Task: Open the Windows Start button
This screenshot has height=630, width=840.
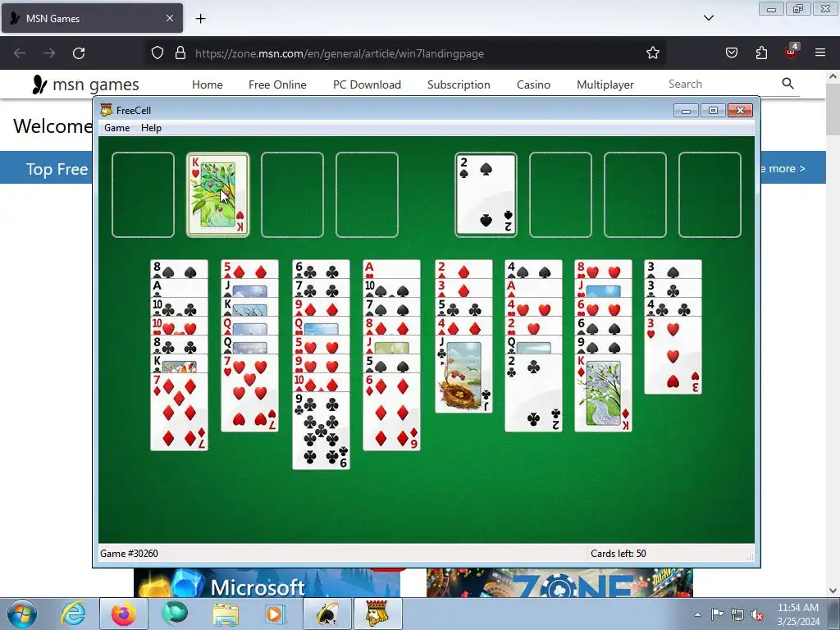Action: (x=21, y=614)
